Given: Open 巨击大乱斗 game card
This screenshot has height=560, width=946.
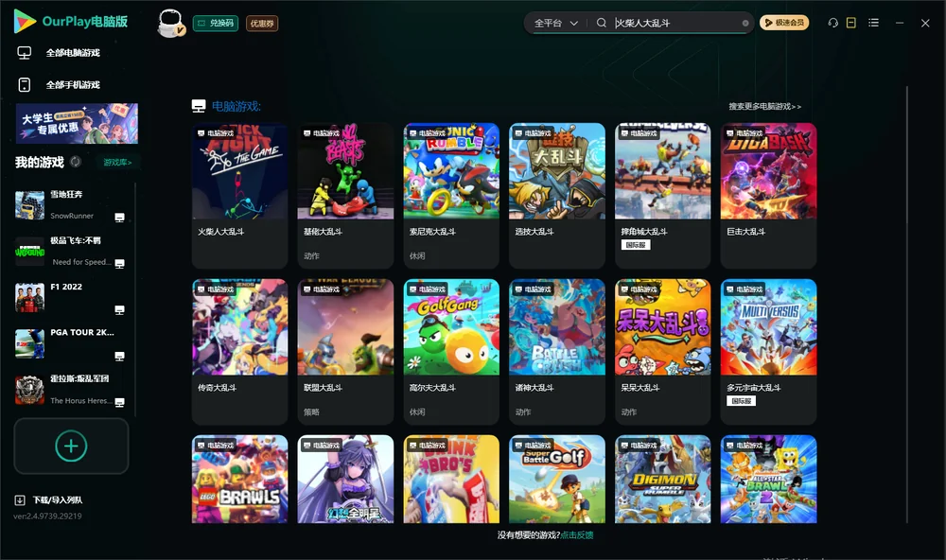Looking at the screenshot, I should [768, 196].
